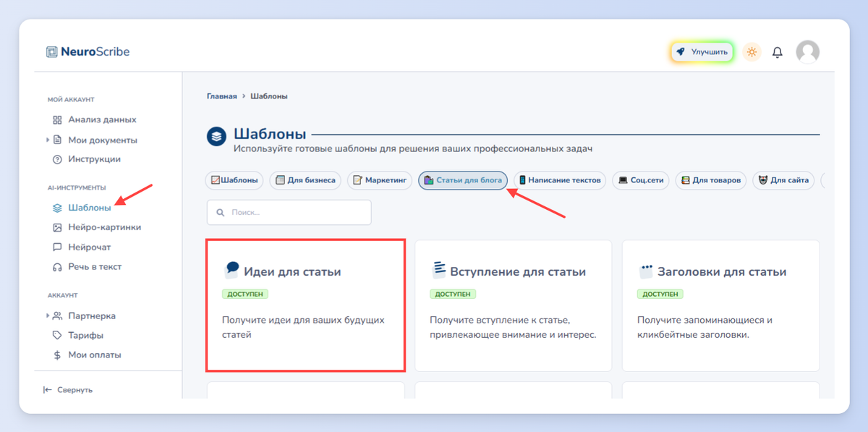Click the round layers icon by Шаблоны heading
Viewport: 868px width, 432px height.
pyautogui.click(x=217, y=136)
